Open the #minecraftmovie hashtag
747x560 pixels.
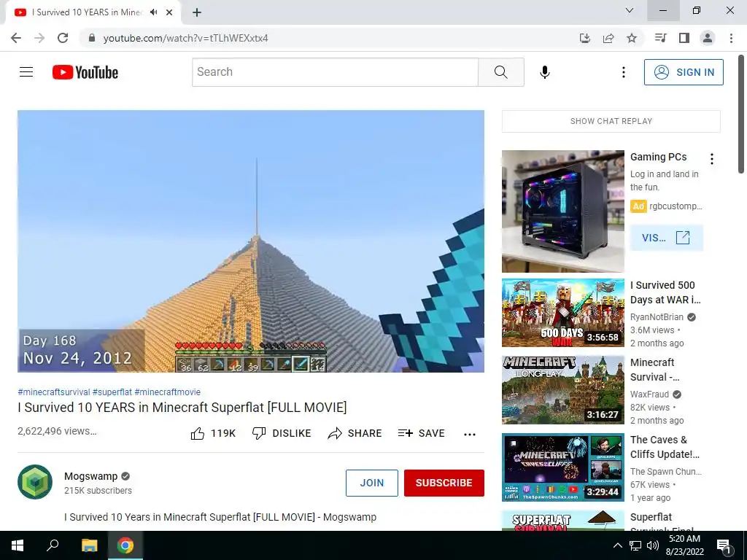(167, 392)
